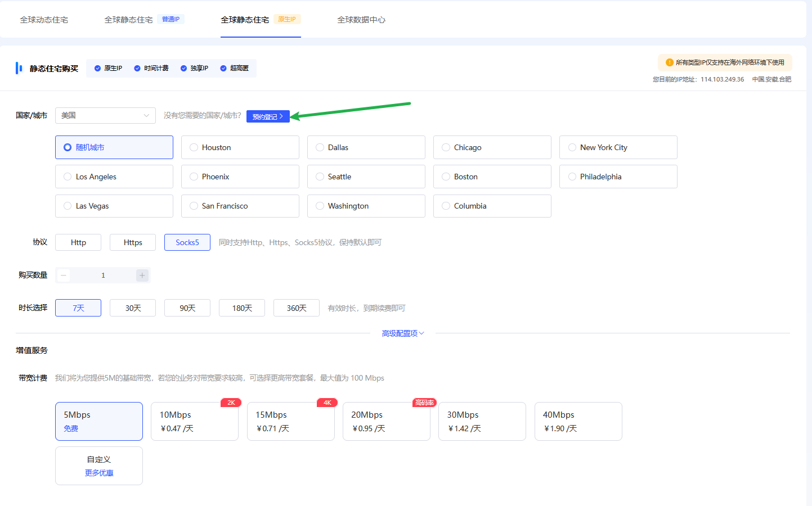Screen dimensions: 812x506
Task: Choose New York City radio option
Action: (x=572, y=147)
